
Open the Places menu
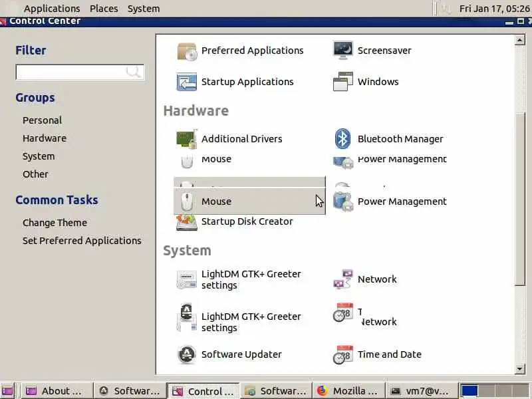coord(104,9)
